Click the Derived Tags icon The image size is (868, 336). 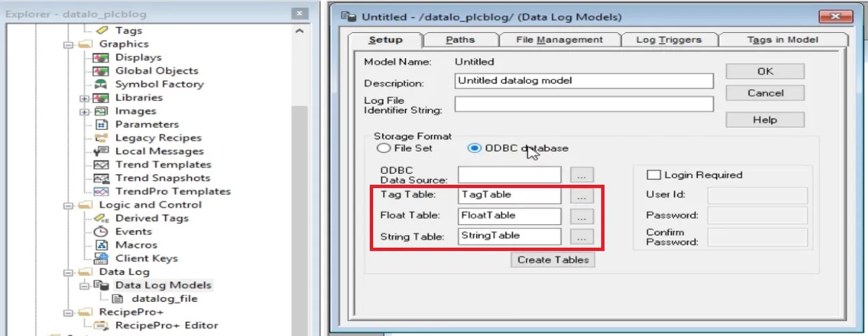tap(102, 218)
